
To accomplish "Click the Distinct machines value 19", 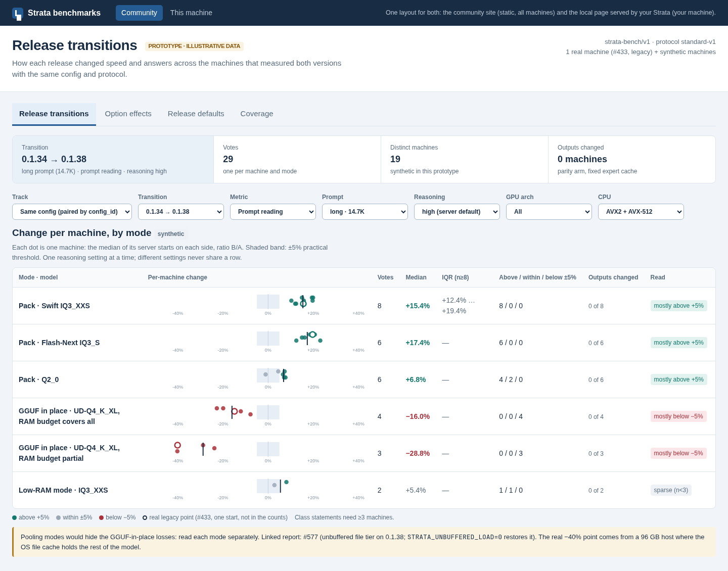I will pos(395,159).
